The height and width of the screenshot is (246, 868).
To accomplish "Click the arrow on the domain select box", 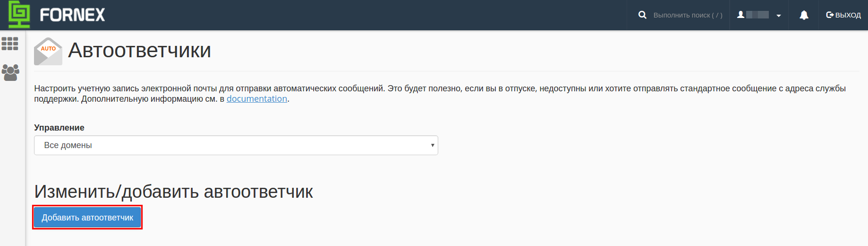I will click(432, 145).
